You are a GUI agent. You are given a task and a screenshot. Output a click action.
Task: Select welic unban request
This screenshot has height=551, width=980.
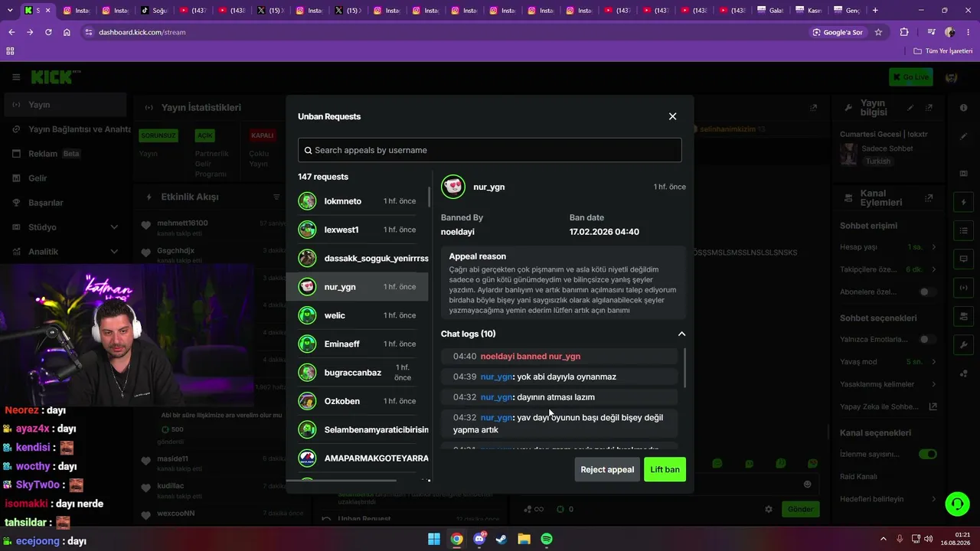357,315
